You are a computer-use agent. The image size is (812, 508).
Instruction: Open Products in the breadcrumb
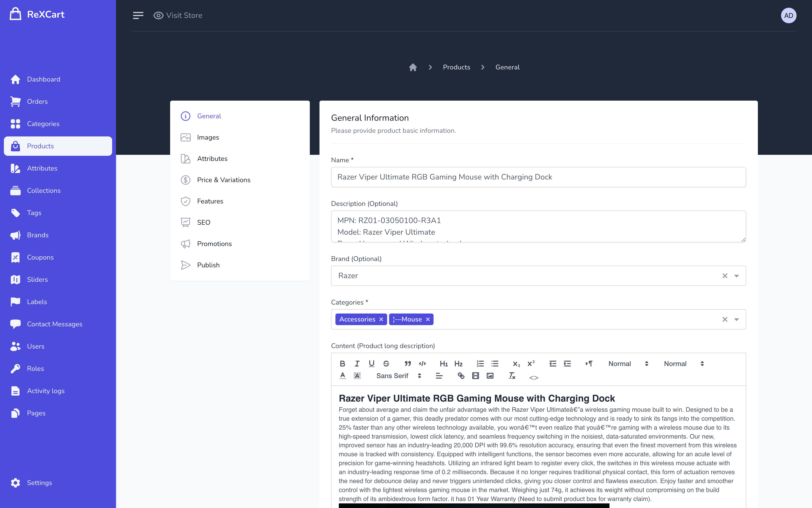pos(456,67)
